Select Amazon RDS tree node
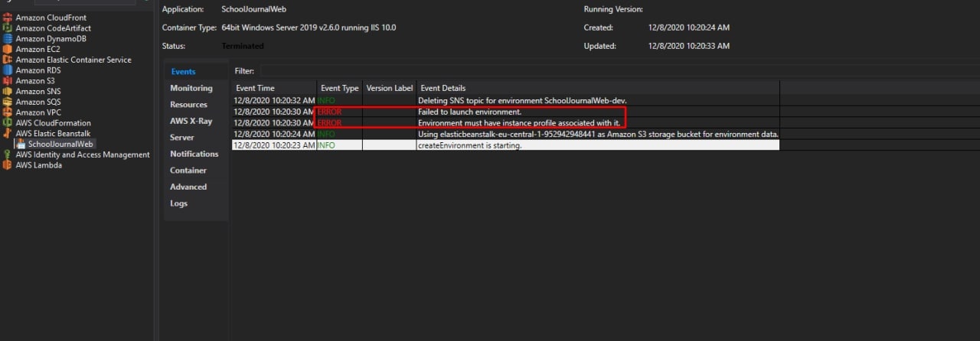Screen dimensions: 980x341 [38, 70]
